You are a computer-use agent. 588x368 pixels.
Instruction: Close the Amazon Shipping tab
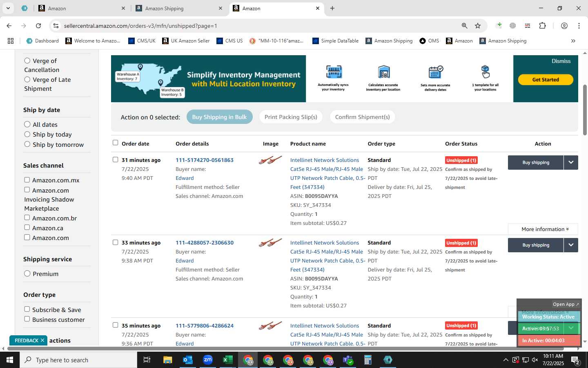[x=220, y=8]
